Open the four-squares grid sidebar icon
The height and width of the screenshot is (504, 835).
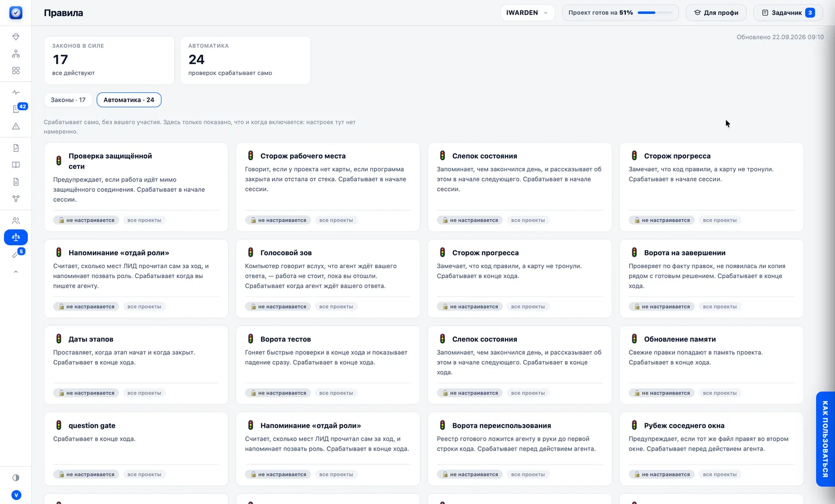point(16,71)
